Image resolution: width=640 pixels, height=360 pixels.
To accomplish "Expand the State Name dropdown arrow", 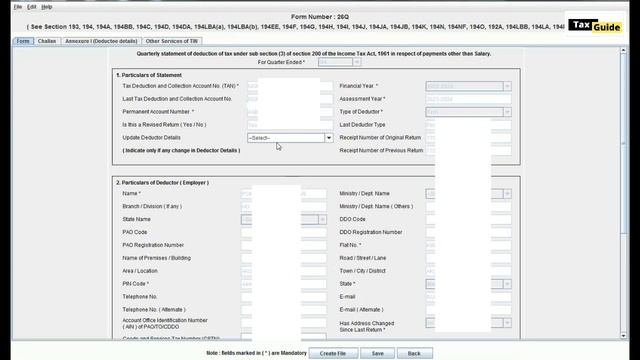I will point(322,220).
